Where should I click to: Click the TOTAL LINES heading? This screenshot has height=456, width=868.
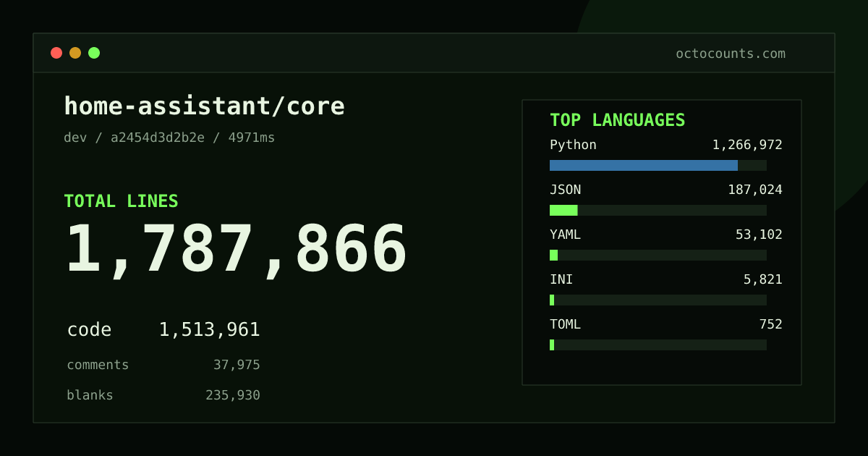(x=121, y=201)
